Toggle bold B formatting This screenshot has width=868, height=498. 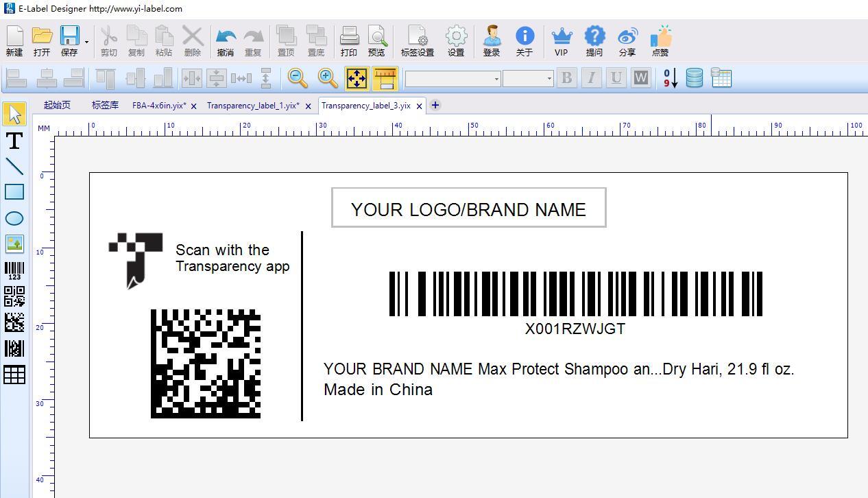coord(566,78)
